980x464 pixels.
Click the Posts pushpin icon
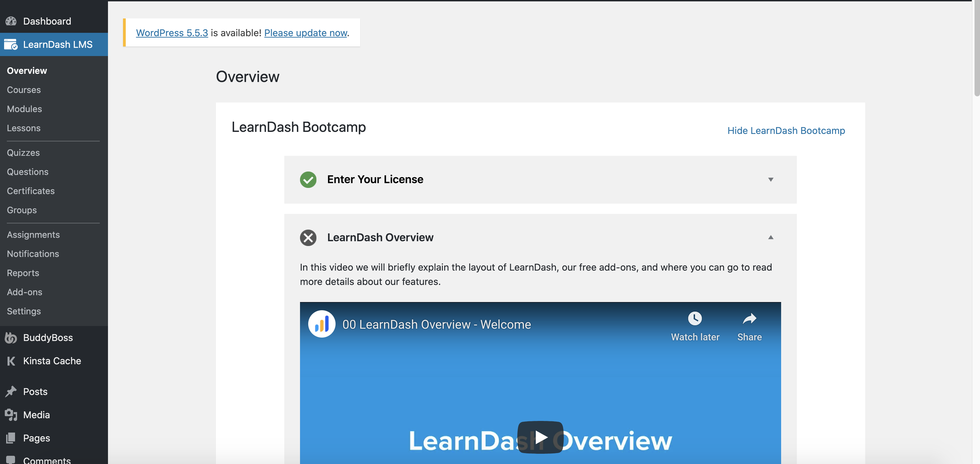pos(11,391)
